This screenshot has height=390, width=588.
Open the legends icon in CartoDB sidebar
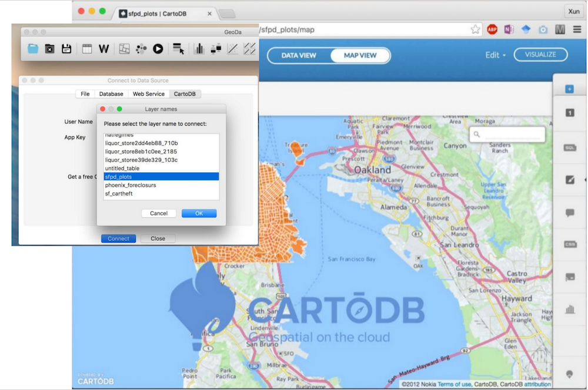(x=570, y=277)
